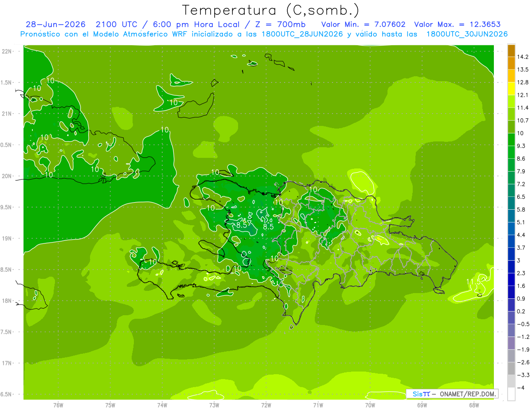The width and height of the screenshot is (532, 411).
Task: Click the '72W' longitude axis label
Action: pyautogui.click(x=266, y=405)
